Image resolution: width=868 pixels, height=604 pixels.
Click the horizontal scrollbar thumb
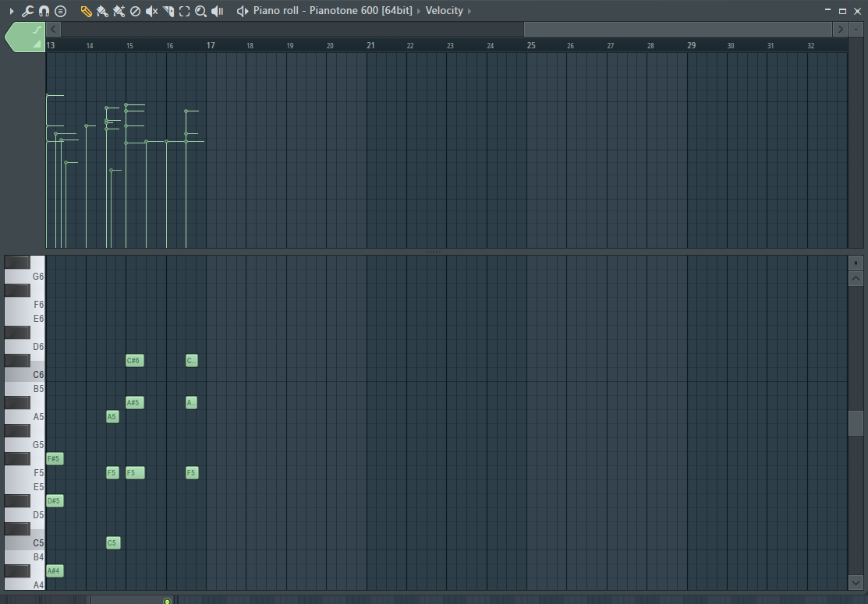pos(678,30)
